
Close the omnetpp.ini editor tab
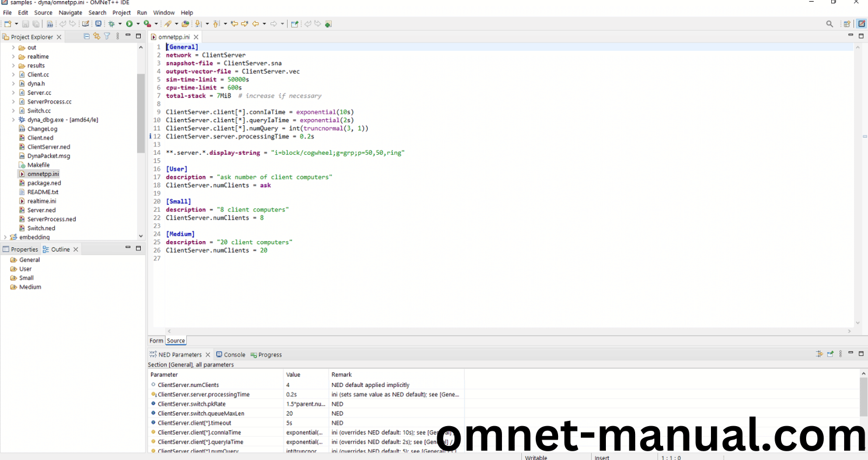[x=196, y=37]
